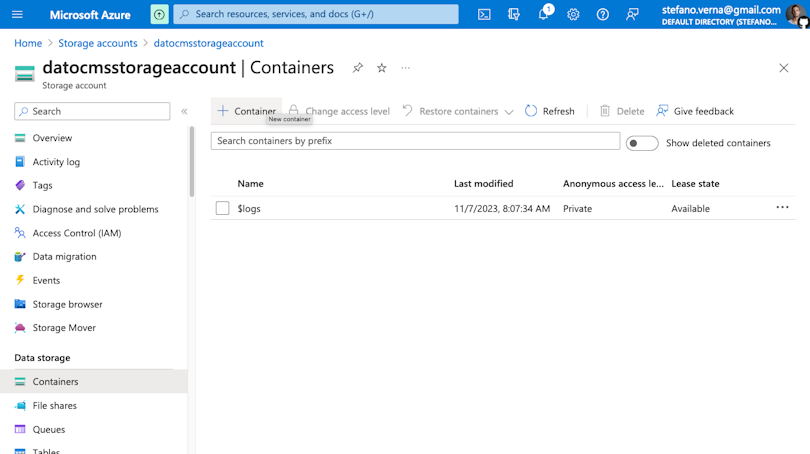Refresh the containers list
Viewport: 810px width, 454px height.
[x=550, y=111]
